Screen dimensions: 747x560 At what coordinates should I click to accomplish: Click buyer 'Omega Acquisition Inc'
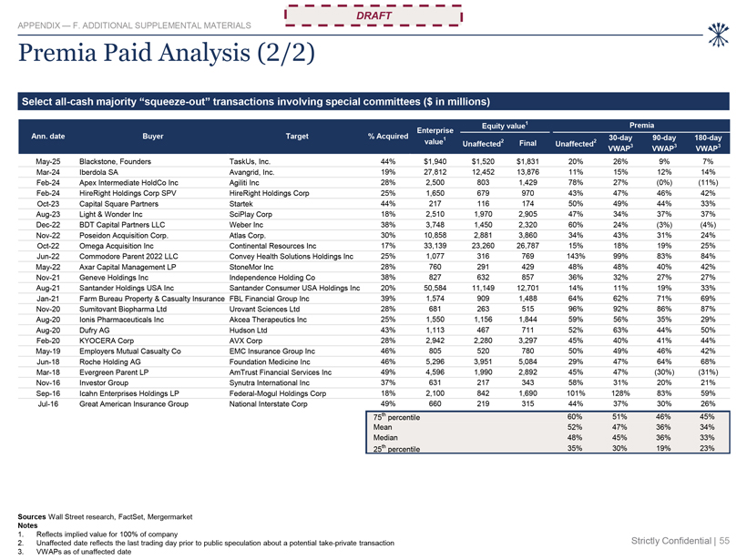(x=117, y=246)
